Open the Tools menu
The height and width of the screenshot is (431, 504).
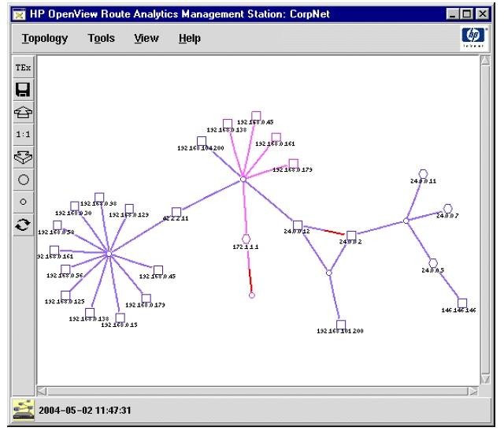(x=101, y=39)
